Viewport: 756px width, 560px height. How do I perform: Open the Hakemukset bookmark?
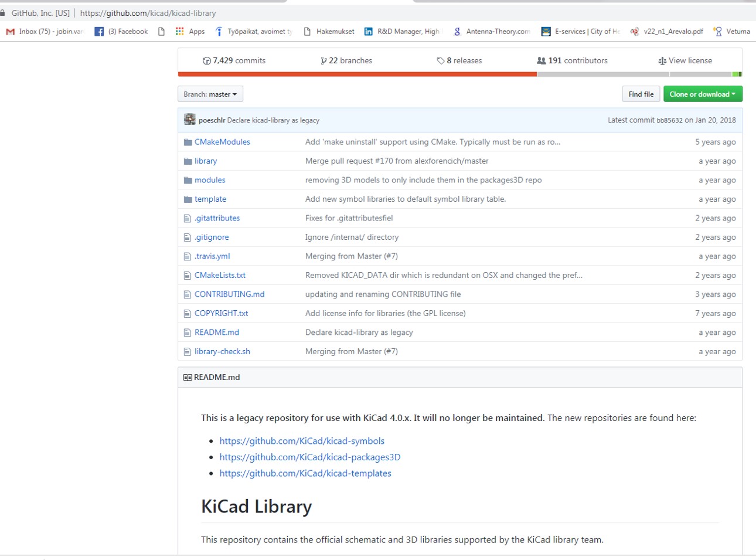[x=329, y=32]
